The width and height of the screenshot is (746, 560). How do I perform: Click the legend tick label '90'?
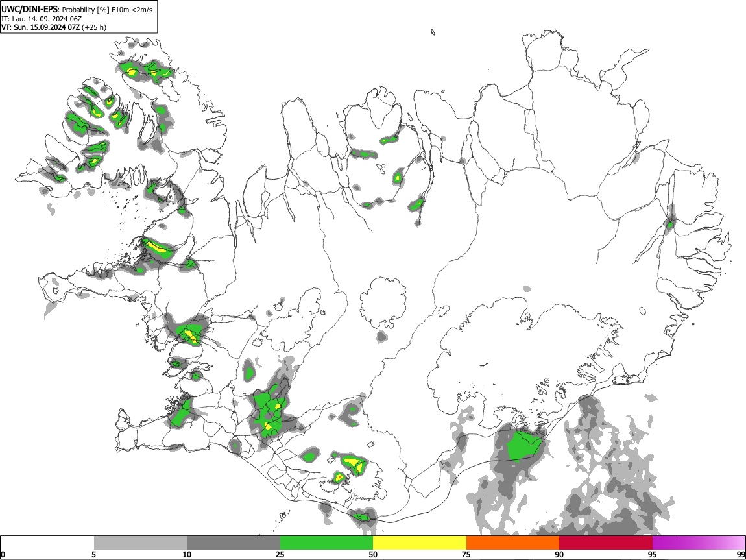[559, 555]
